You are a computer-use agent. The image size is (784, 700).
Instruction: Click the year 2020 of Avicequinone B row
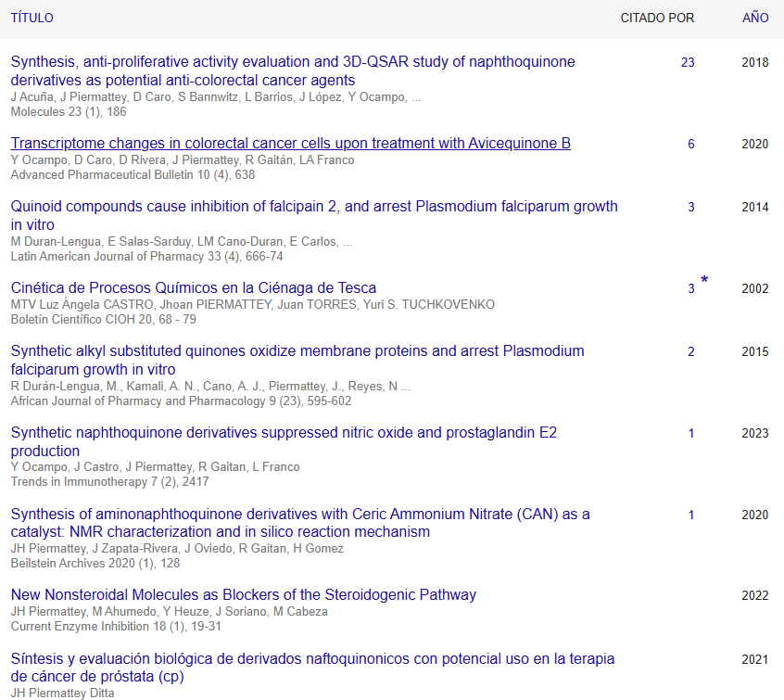click(x=755, y=144)
